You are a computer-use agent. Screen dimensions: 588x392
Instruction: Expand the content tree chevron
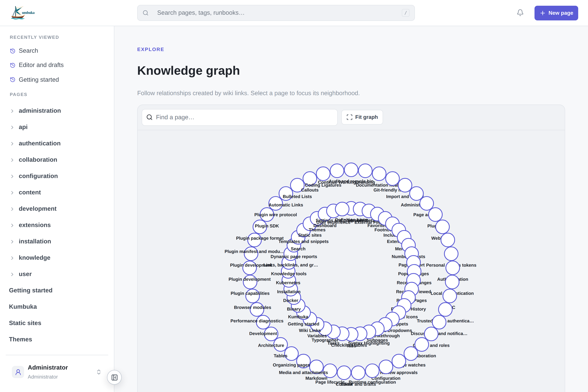[12, 193]
